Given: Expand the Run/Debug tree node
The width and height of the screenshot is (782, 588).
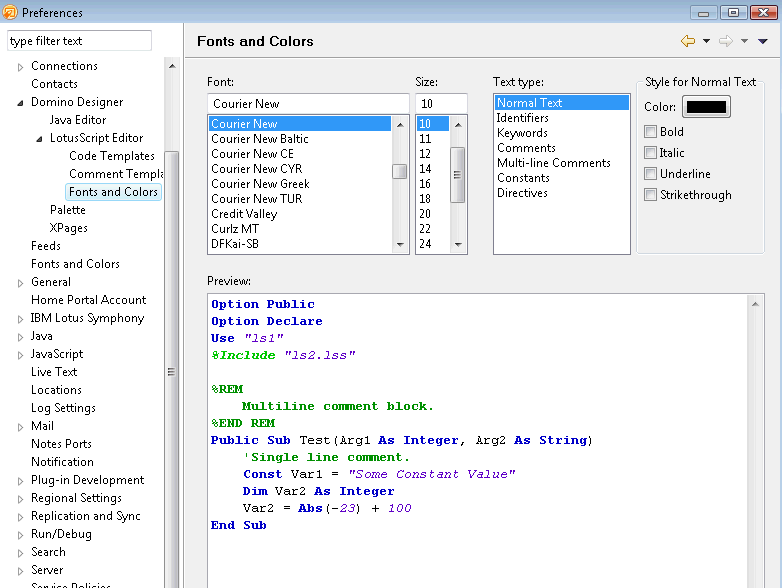Looking at the screenshot, I should [x=20, y=535].
